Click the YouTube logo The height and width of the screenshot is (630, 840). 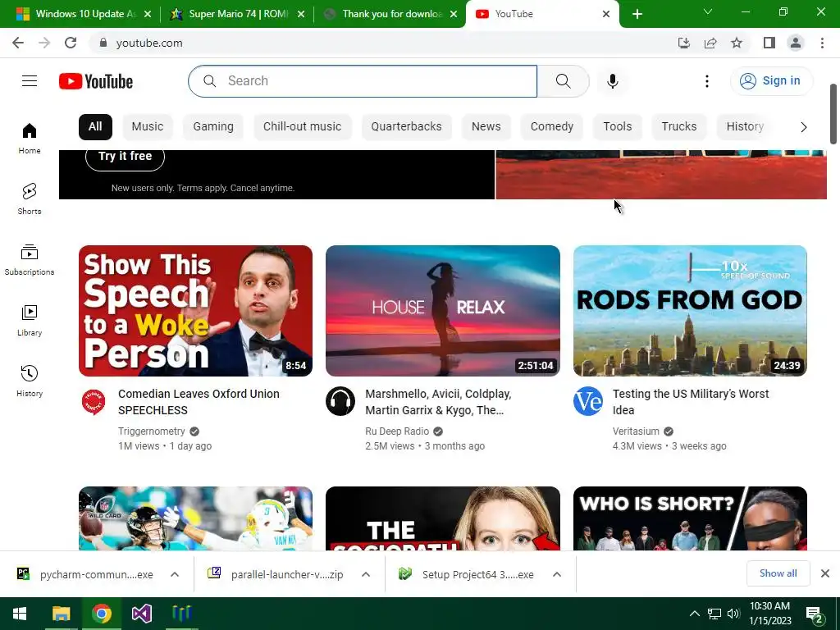(x=96, y=81)
